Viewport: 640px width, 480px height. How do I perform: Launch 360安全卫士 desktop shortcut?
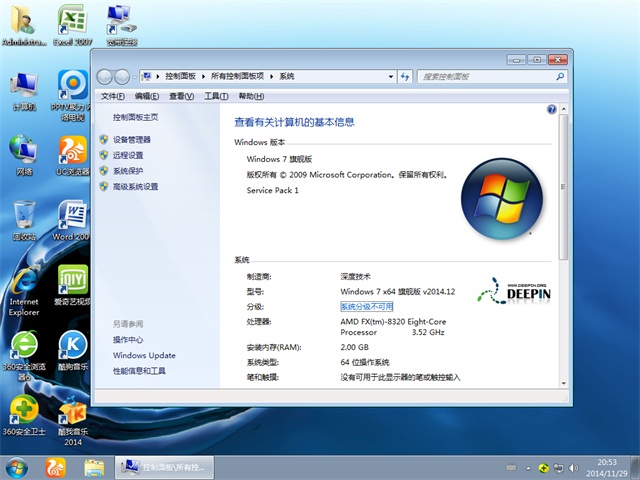coord(24,416)
